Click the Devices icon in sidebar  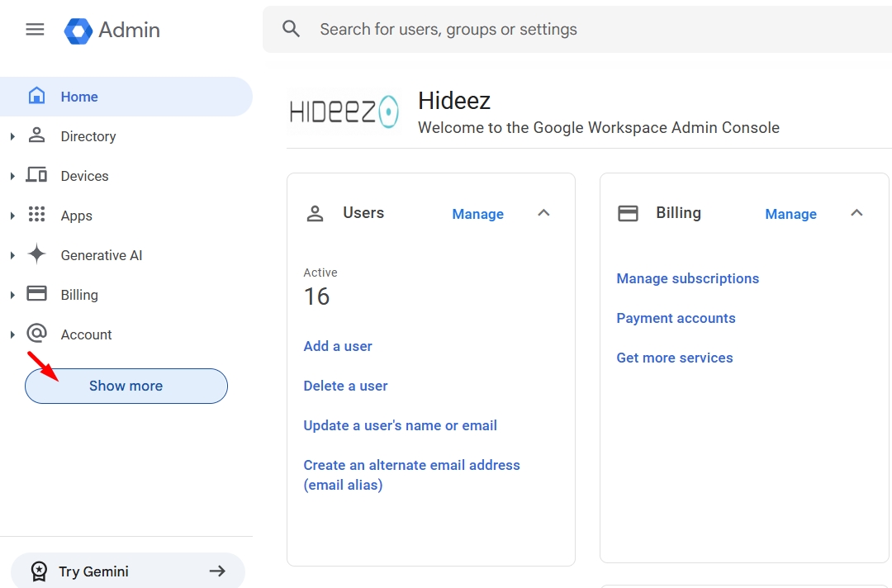(x=36, y=174)
